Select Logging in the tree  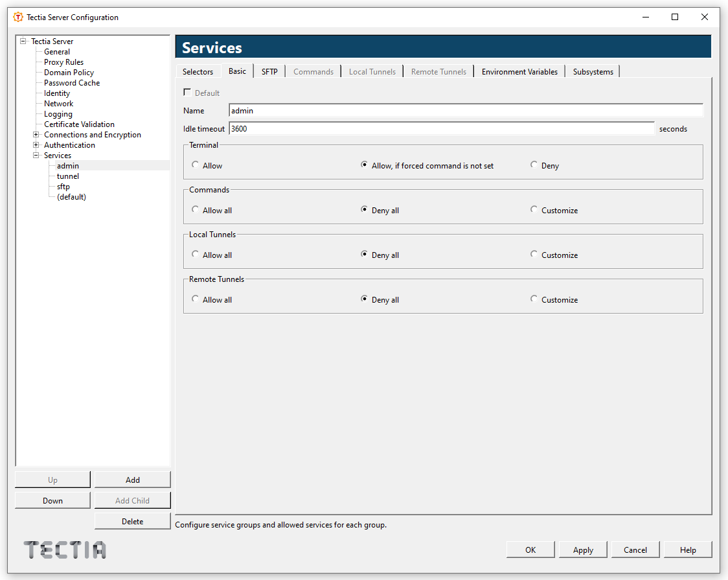tap(58, 114)
